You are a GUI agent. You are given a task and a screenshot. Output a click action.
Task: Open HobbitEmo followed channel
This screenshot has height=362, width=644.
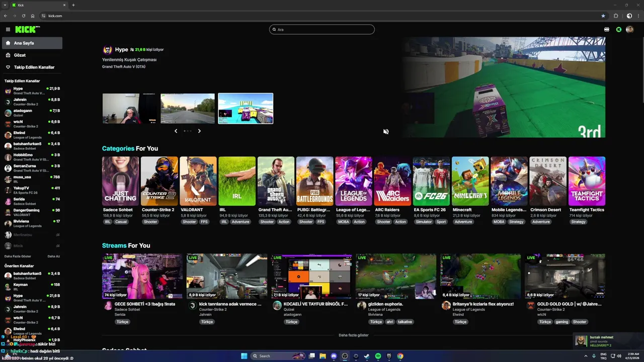tap(32, 157)
